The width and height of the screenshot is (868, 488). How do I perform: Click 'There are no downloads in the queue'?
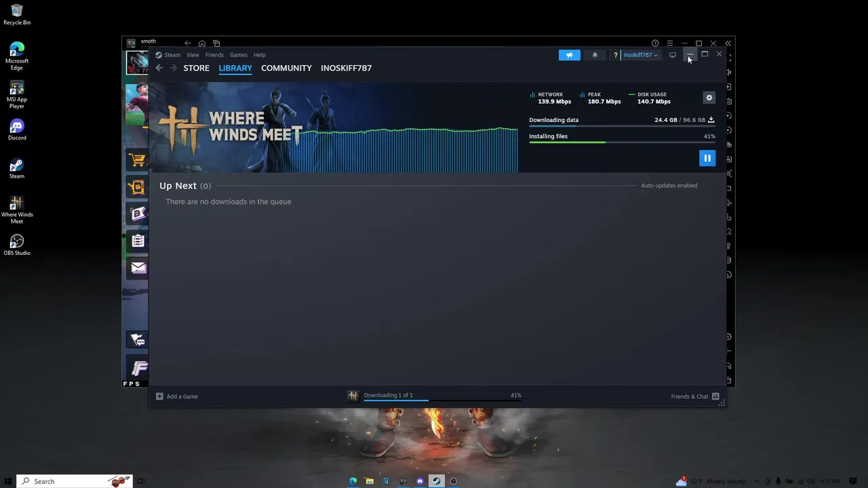point(229,201)
